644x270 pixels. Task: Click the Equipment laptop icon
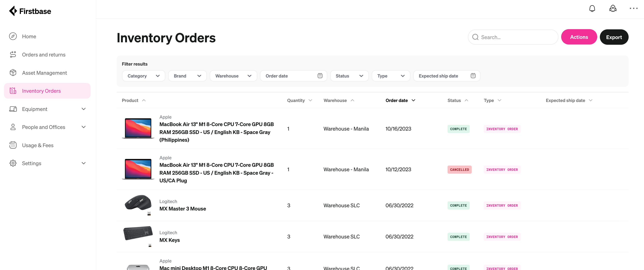click(x=13, y=109)
